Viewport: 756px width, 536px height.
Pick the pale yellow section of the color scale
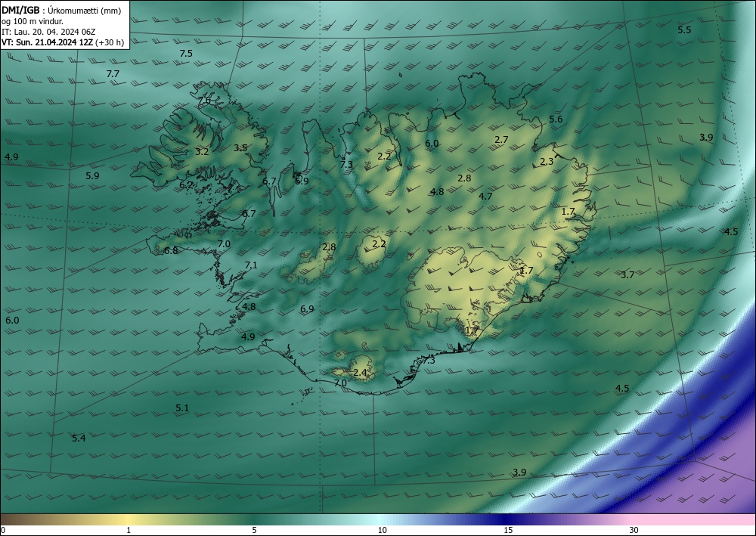(x=126, y=519)
